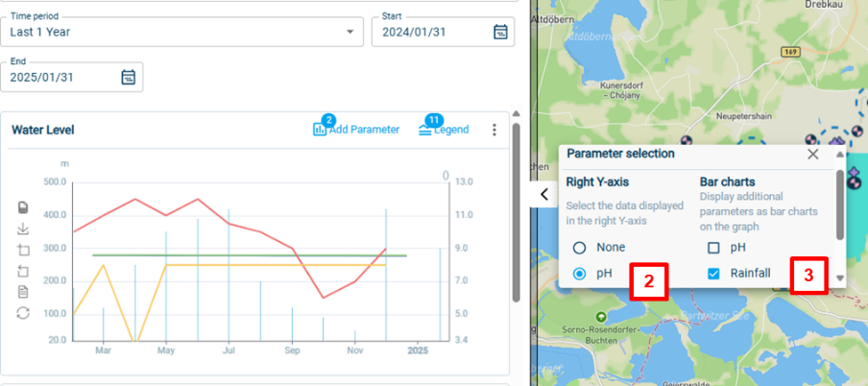The width and height of the screenshot is (868, 386).
Task: Close the Parameter selection popup
Action: pos(812,154)
